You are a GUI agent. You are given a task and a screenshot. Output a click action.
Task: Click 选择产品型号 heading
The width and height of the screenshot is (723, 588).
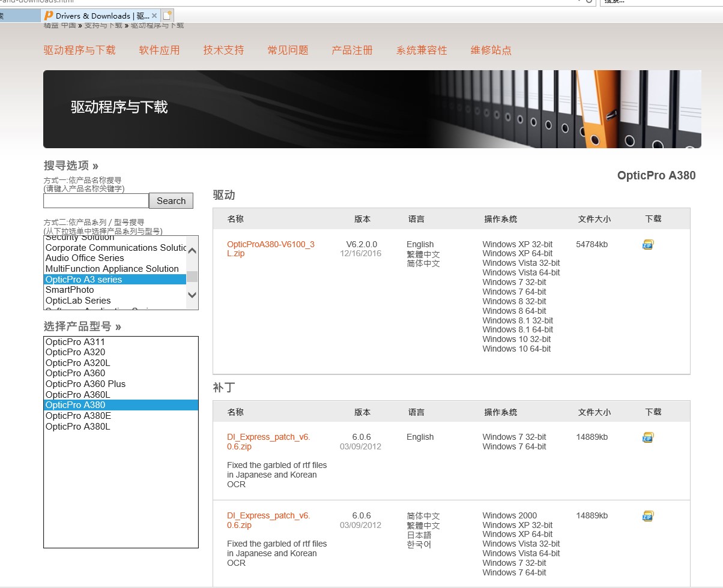click(82, 327)
